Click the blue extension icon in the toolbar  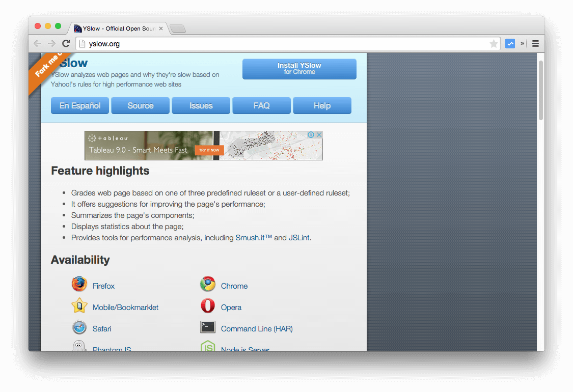tap(510, 44)
